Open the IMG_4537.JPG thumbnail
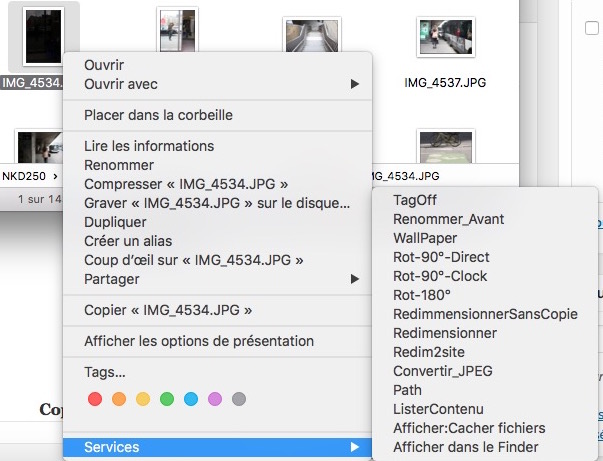Viewport: 603px width, 461px height. (x=439, y=41)
